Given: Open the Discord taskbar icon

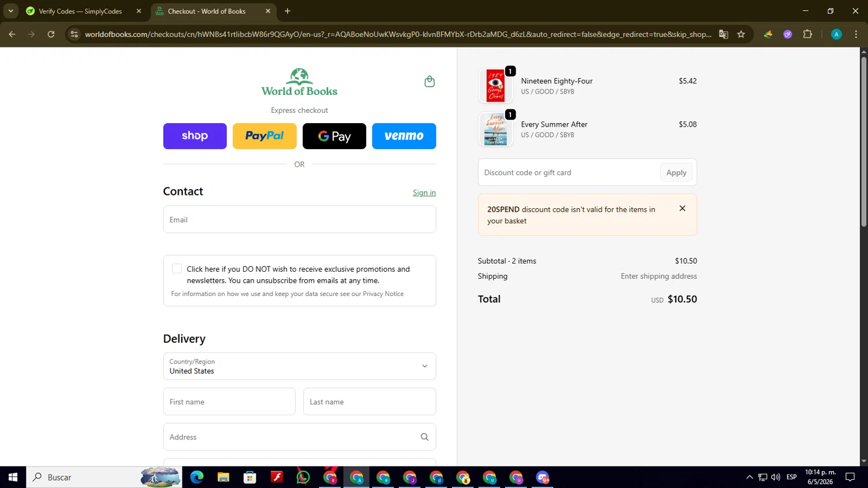Looking at the screenshot, I should 542,477.
